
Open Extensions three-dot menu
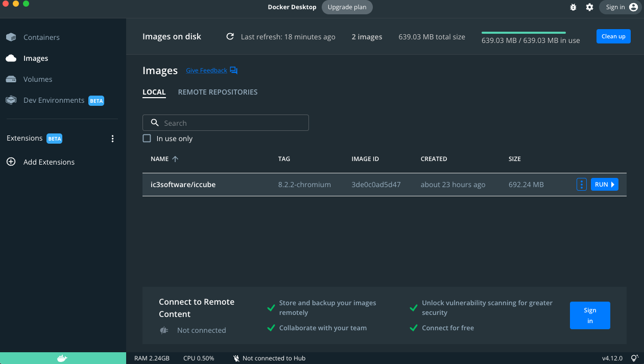[x=113, y=139]
